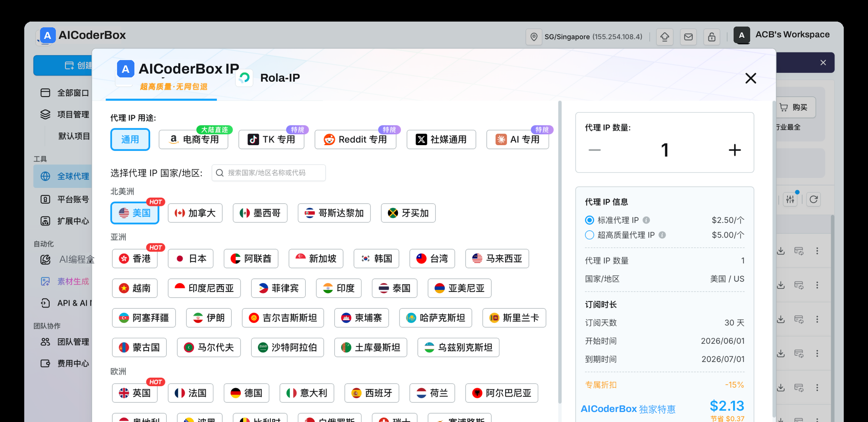Click the filter sliders icon in background window
Viewport: 868px width, 422px height.
point(790,199)
